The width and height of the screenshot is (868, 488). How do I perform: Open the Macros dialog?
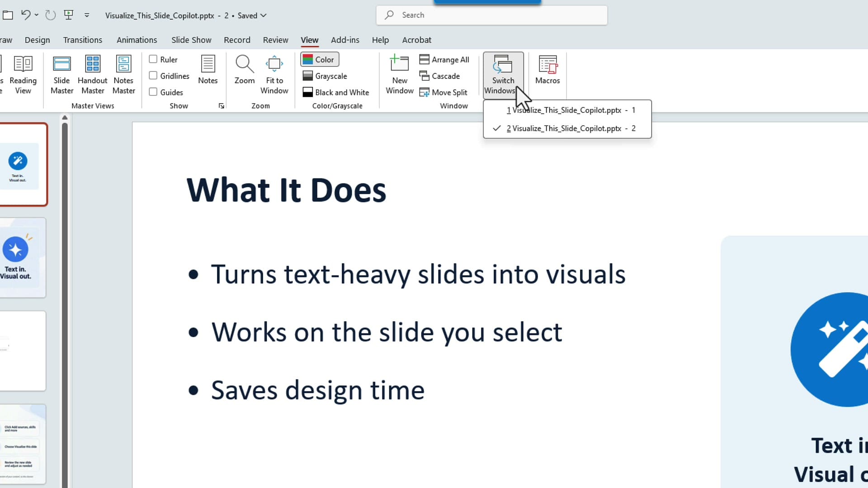click(547, 70)
